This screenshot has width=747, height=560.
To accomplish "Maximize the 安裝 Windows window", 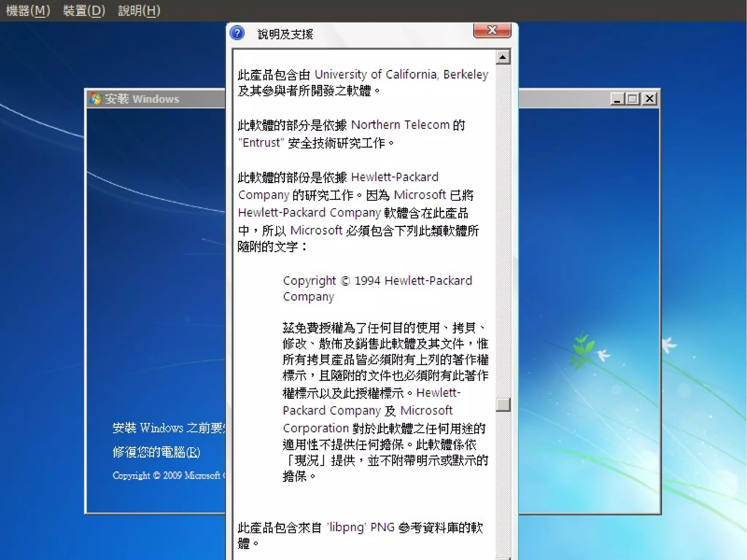I will coord(633,99).
